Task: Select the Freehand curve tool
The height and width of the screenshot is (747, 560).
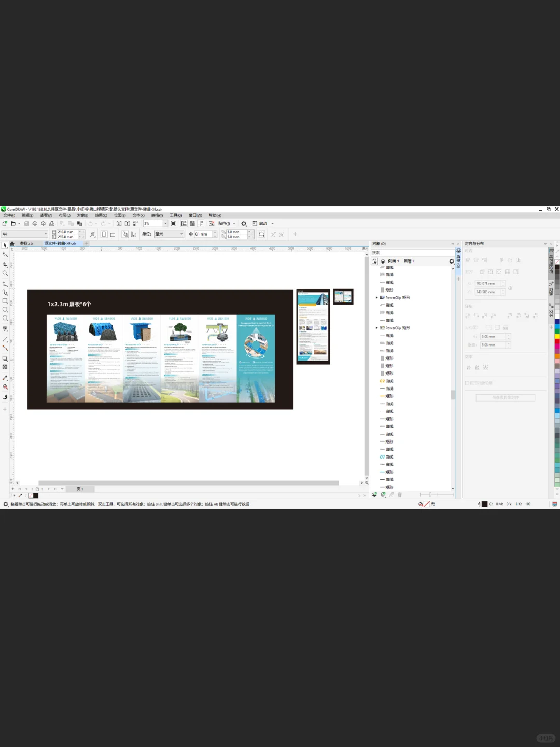Action: [5, 284]
